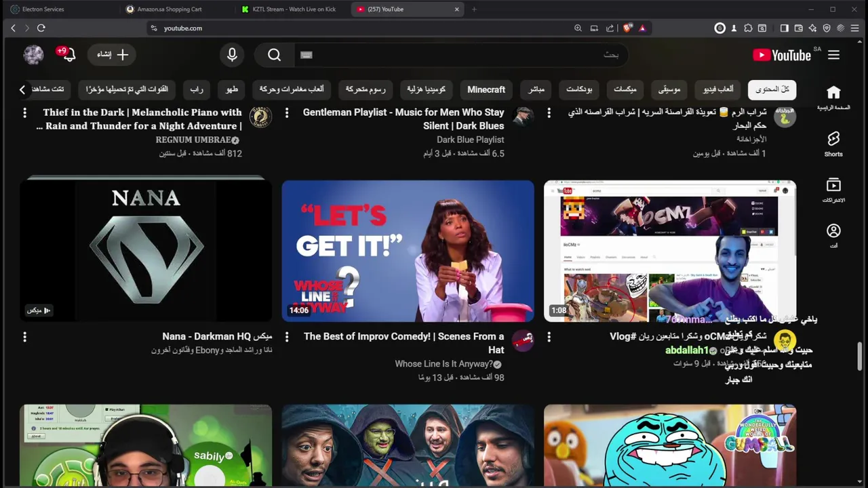Select the Podcasts (بودكاست) filter chip
Image resolution: width=868 pixels, height=488 pixels.
pyautogui.click(x=579, y=89)
